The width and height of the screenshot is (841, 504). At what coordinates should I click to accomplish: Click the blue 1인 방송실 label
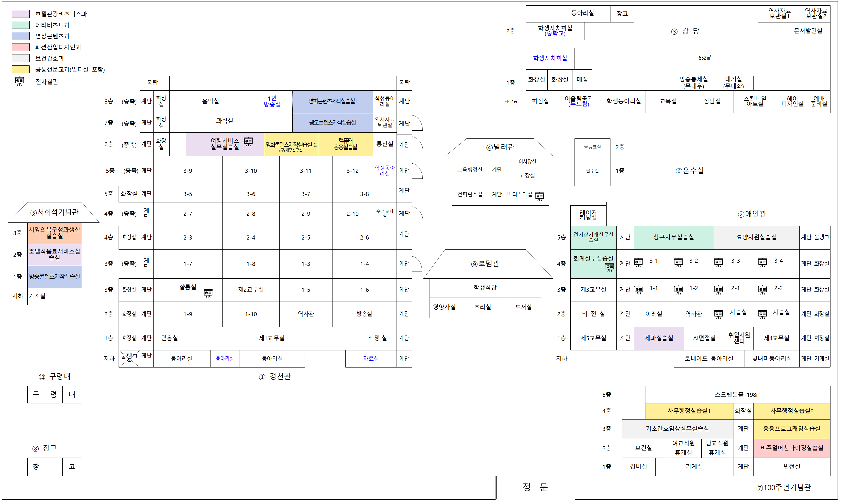[x=272, y=101]
